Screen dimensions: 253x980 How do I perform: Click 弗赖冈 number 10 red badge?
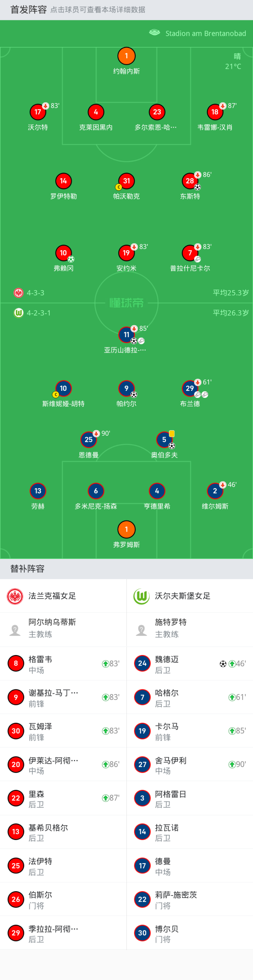[63, 253]
